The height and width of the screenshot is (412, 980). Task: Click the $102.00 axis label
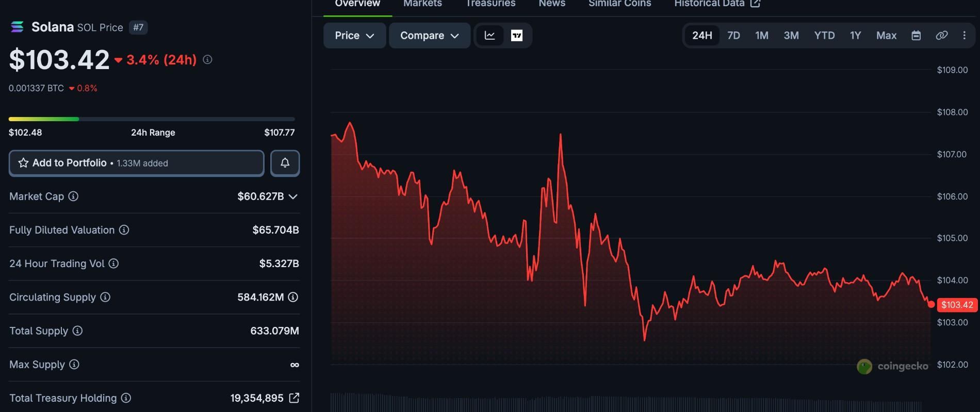(x=953, y=365)
